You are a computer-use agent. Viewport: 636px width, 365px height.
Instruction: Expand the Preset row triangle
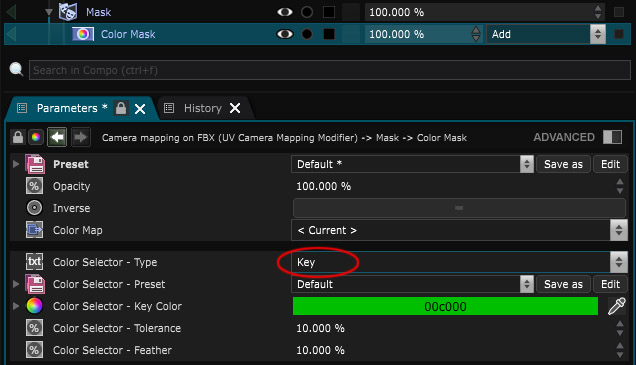[16, 164]
